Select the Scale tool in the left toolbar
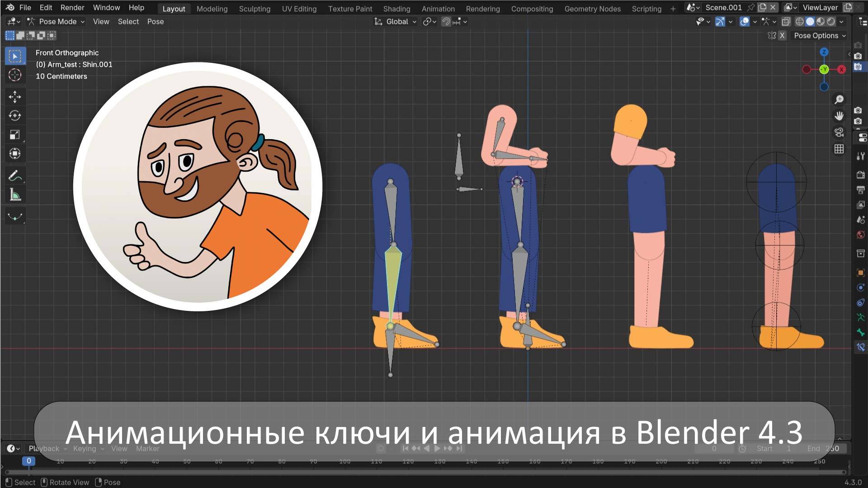Image resolution: width=868 pixels, height=488 pixels. tap(15, 135)
